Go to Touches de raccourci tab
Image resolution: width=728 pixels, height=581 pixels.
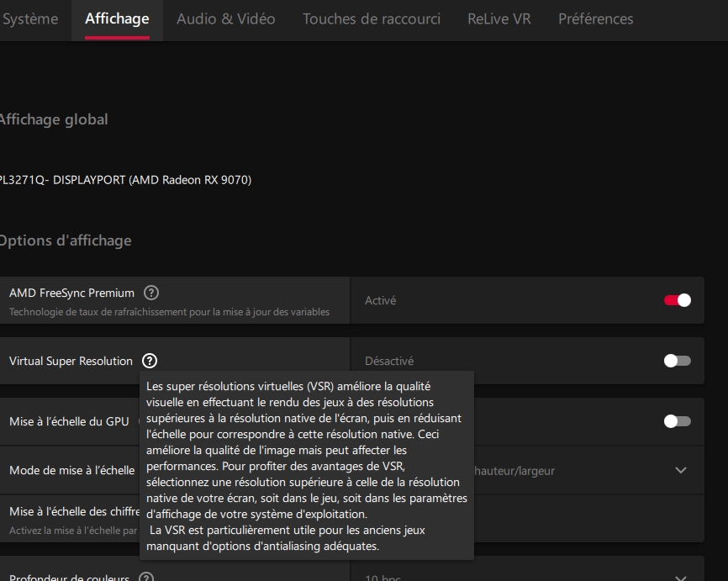click(x=372, y=19)
